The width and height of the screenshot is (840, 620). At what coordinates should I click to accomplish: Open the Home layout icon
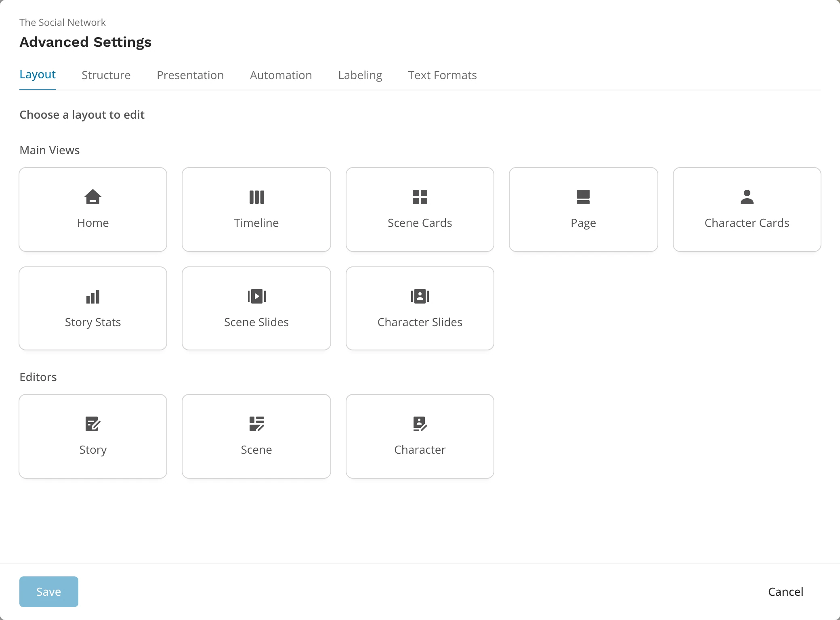(x=93, y=197)
